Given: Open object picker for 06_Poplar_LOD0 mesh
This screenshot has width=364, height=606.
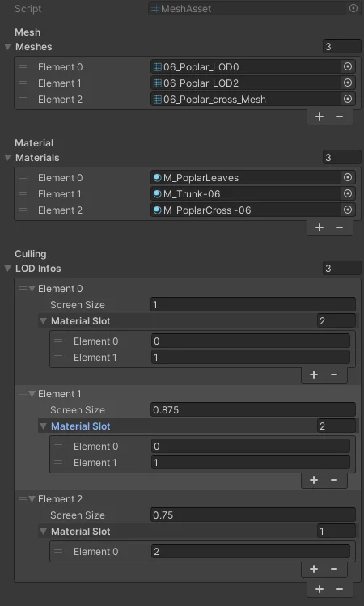Looking at the screenshot, I should coord(348,66).
